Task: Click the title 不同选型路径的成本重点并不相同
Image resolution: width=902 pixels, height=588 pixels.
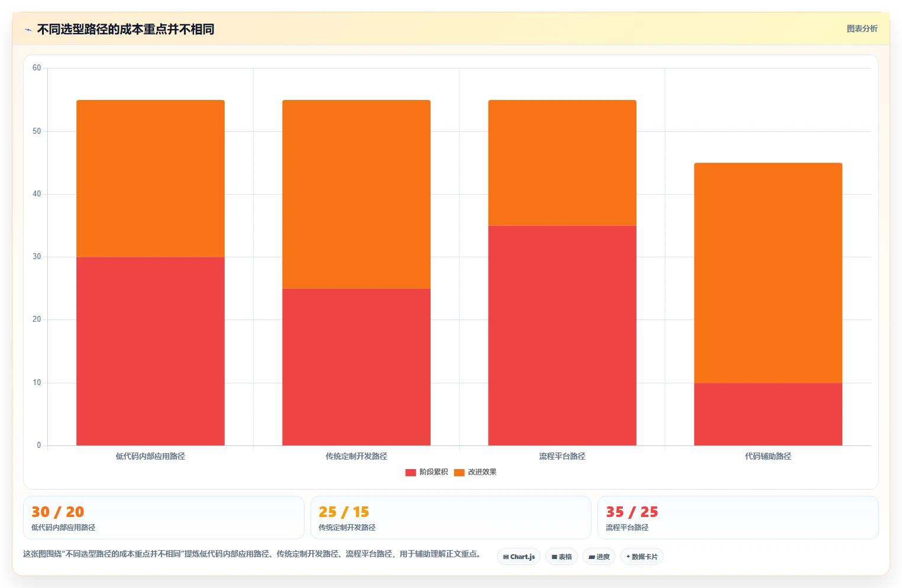Action: tap(125, 29)
